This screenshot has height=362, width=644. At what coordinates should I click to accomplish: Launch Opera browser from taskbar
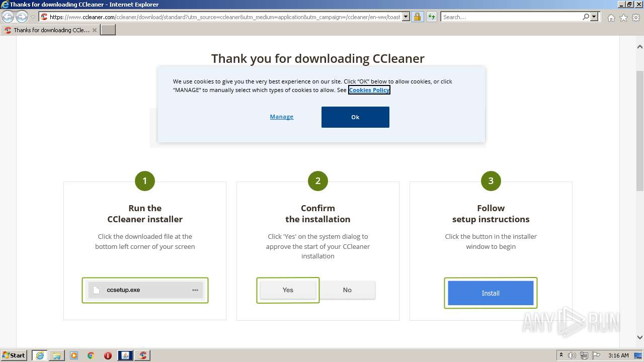click(x=108, y=355)
